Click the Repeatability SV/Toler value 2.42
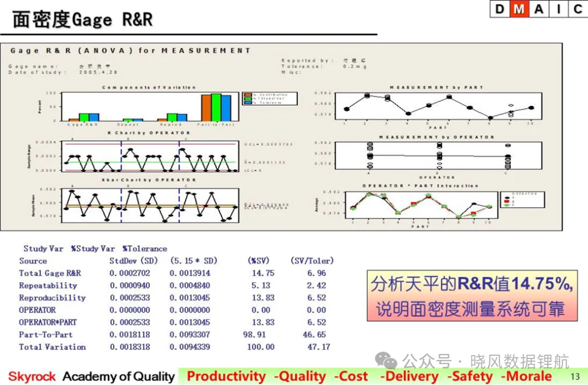Viewport: 588px width, 385px height. (x=316, y=285)
